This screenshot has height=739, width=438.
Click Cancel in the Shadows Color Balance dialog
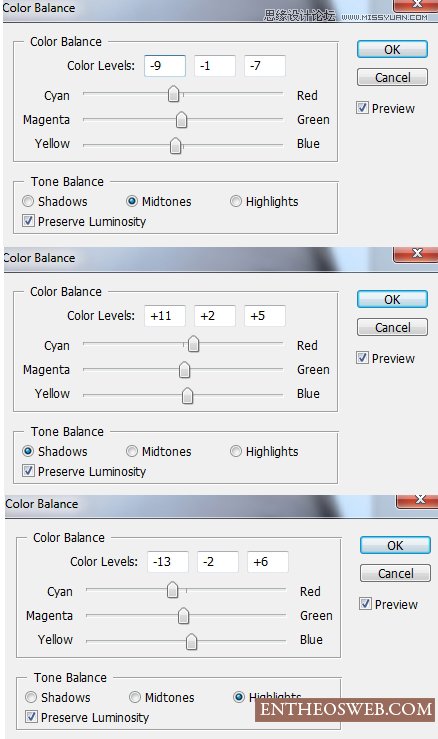392,328
